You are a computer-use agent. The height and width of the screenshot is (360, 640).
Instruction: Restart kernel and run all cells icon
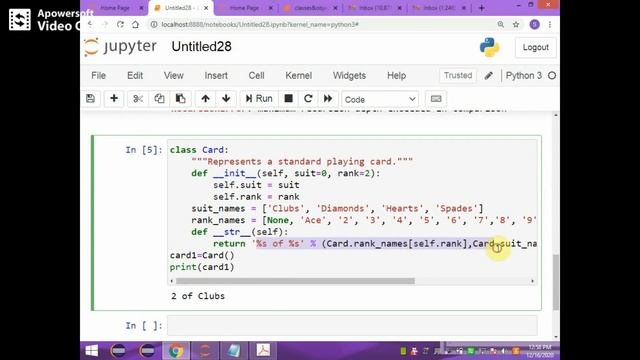328,99
